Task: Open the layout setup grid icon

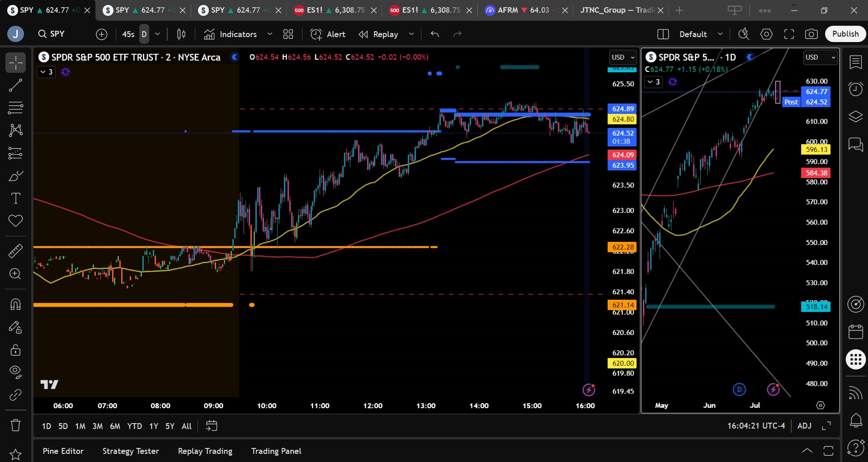Action: tap(663, 34)
